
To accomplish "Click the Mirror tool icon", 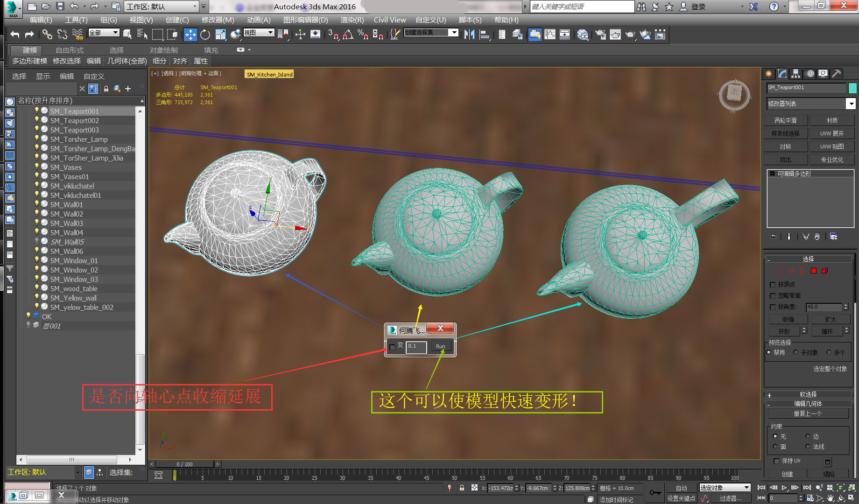I will (x=469, y=34).
